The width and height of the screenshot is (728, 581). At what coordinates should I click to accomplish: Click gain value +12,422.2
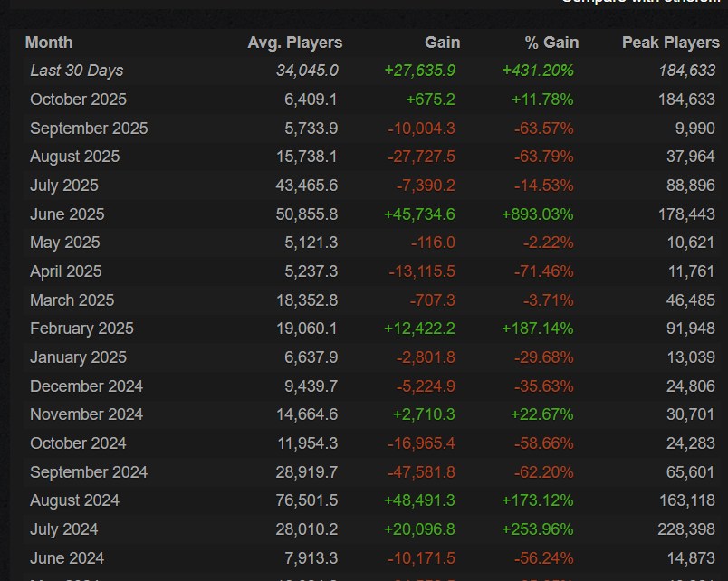tap(420, 329)
